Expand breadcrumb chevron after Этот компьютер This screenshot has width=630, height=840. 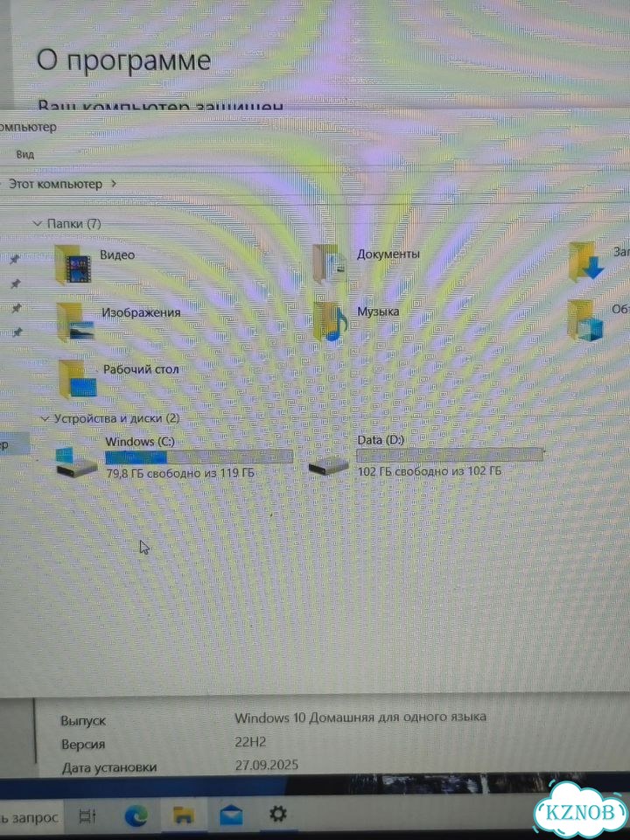point(113,184)
